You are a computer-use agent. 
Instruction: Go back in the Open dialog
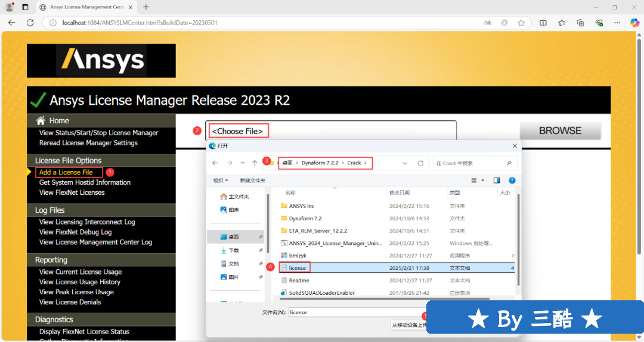(215, 163)
